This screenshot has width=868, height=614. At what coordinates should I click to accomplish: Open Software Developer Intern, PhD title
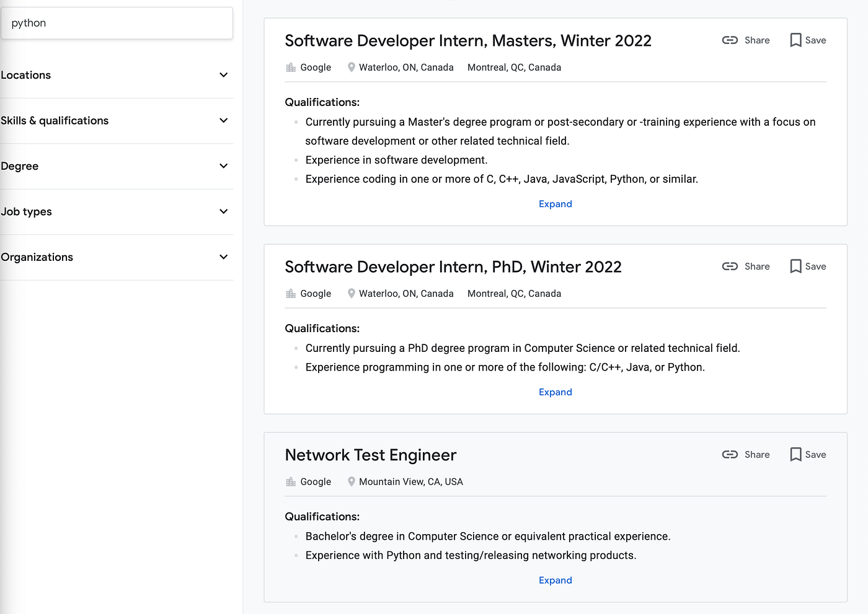point(453,267)
